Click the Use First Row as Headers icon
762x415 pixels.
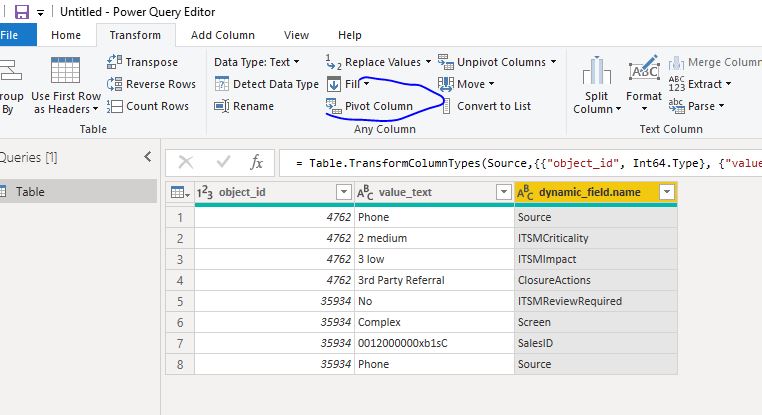65,70
